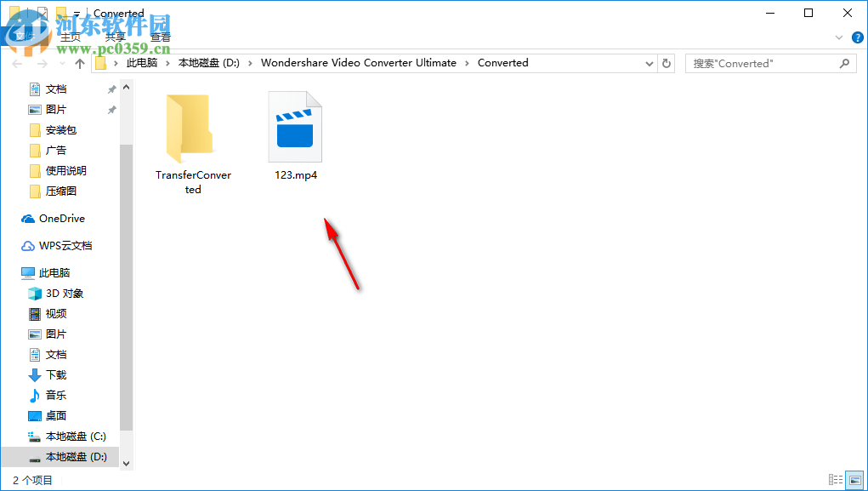Select 此电脑 in navigation pane
The width and height of the screenshot is (868, 491).
pyautogui.click(x=54, y=272)
